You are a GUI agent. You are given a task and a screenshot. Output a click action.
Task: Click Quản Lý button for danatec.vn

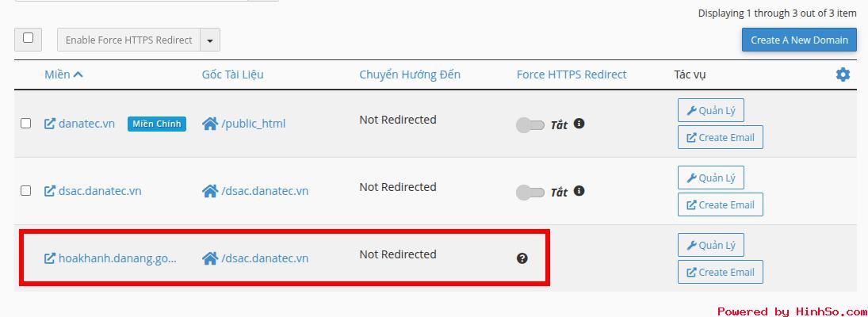click(711, 110)
